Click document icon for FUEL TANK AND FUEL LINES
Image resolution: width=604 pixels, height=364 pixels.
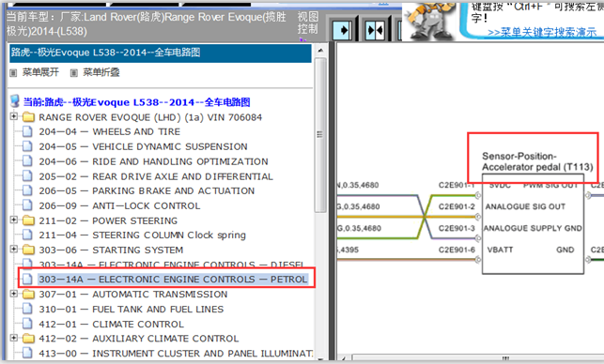(27, 309)
